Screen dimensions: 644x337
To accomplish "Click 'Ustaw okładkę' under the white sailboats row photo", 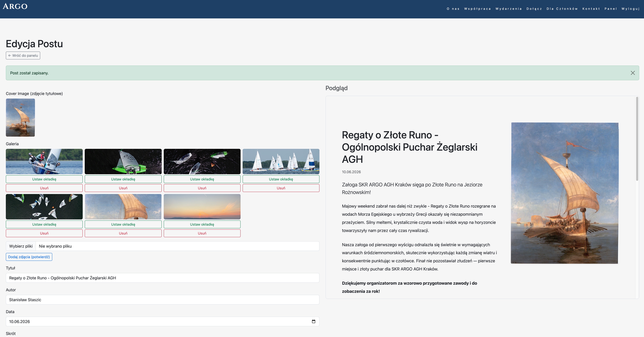I will (281, 179).
